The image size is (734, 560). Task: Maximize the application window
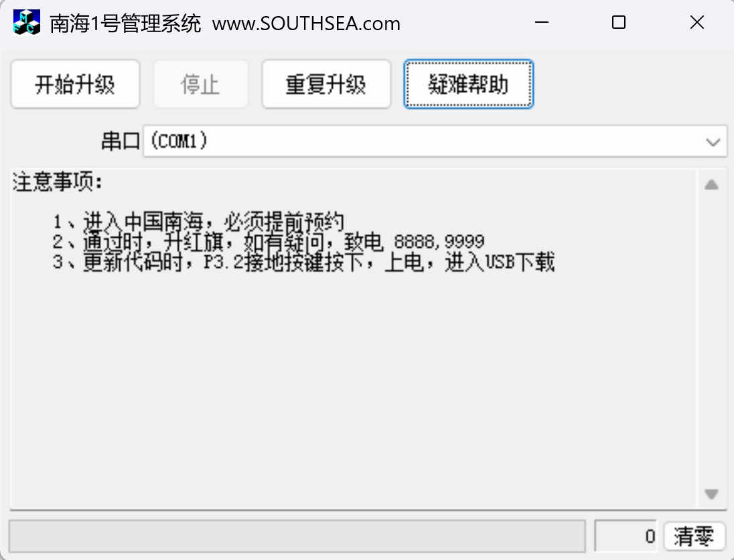(619, 22)
